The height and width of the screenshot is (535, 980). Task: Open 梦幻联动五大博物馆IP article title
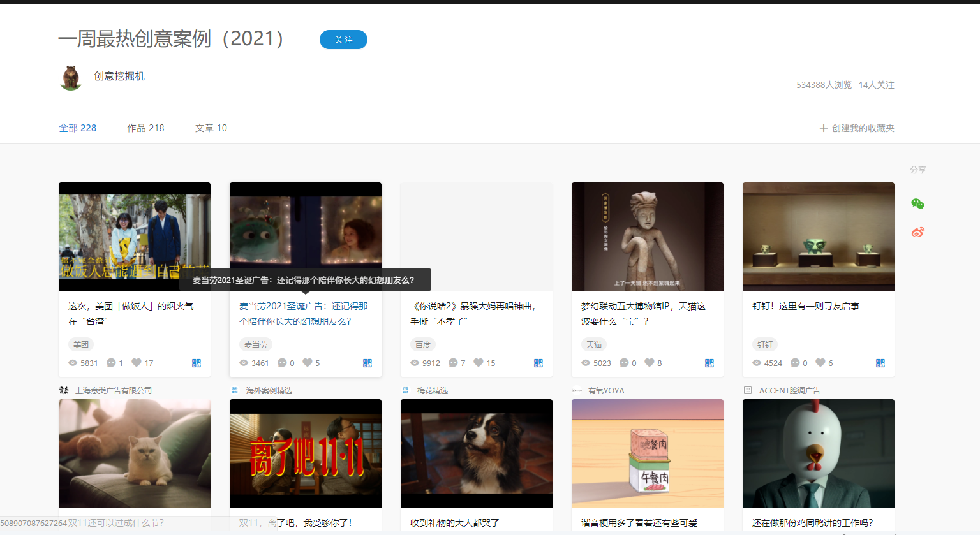644,314
